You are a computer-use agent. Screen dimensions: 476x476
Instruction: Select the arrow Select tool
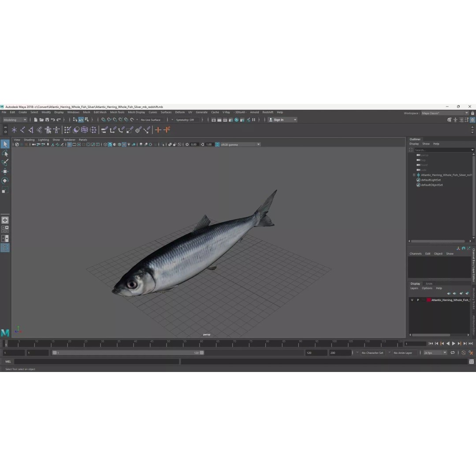[x=5, y=144]
